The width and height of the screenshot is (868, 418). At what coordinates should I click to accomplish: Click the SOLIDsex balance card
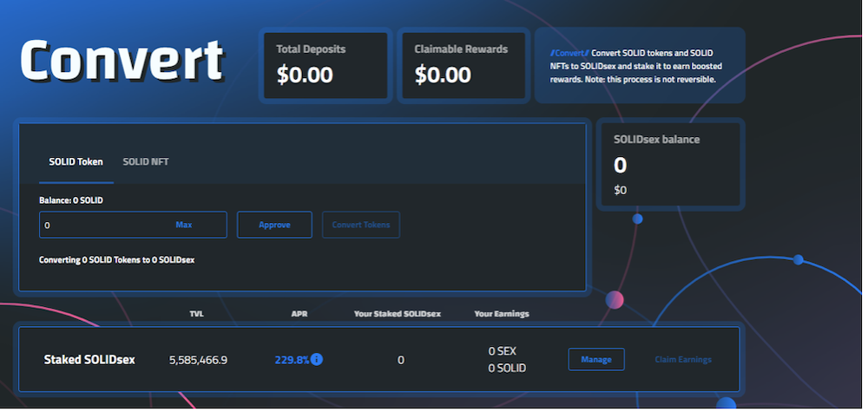click(x=670, y=164)
